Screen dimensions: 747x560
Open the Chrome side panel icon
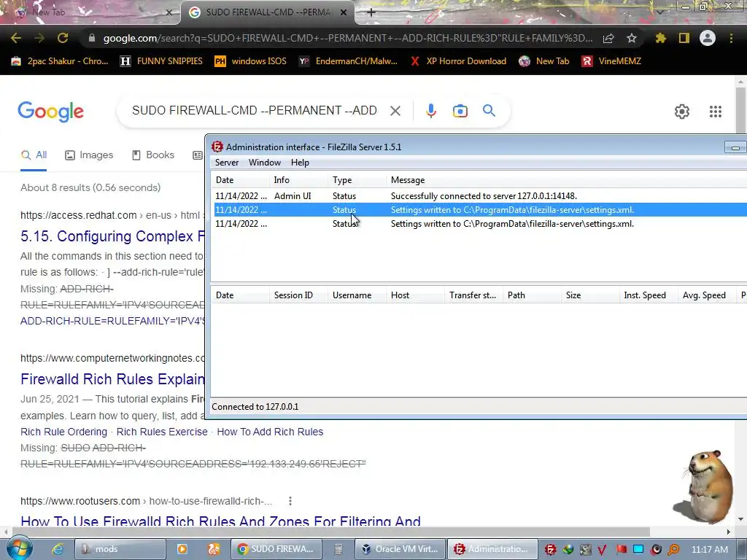click(x=684, y=38)
